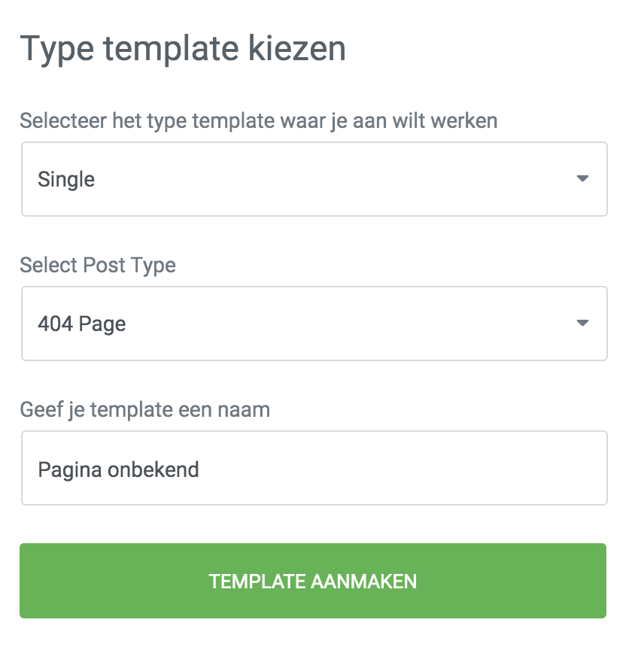Click the label Selecteer het type template
This screenshot has height=647, width=644.
[x=259, y=120]
